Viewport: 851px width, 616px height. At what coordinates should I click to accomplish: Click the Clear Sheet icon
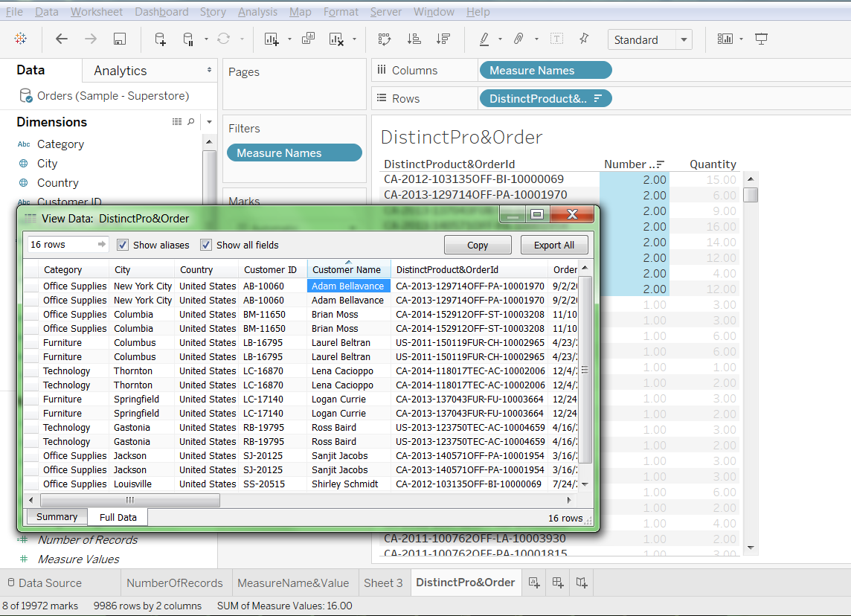pos(336,39)
